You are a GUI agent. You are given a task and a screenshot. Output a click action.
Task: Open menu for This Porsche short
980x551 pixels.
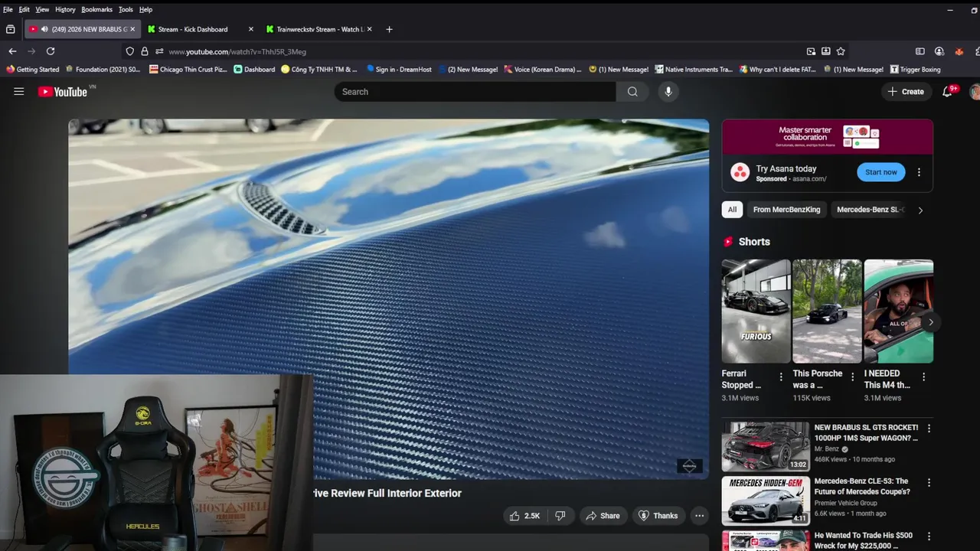tap(852, 377)
